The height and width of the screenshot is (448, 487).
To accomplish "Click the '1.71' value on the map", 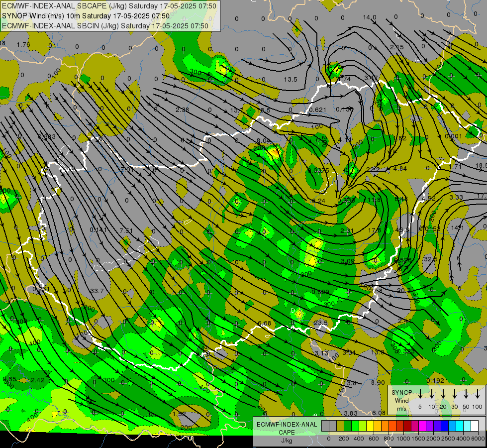I will (x=455, y=167).
